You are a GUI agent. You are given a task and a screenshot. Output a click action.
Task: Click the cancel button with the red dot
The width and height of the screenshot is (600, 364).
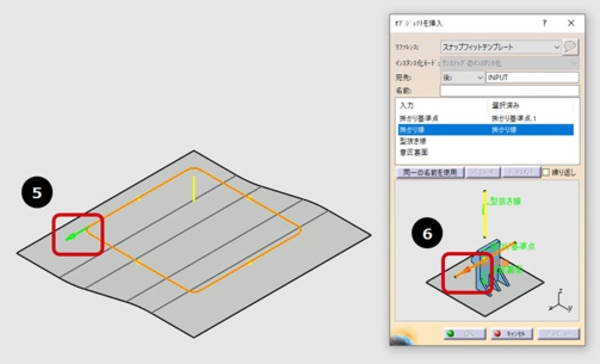click(511, 333)
